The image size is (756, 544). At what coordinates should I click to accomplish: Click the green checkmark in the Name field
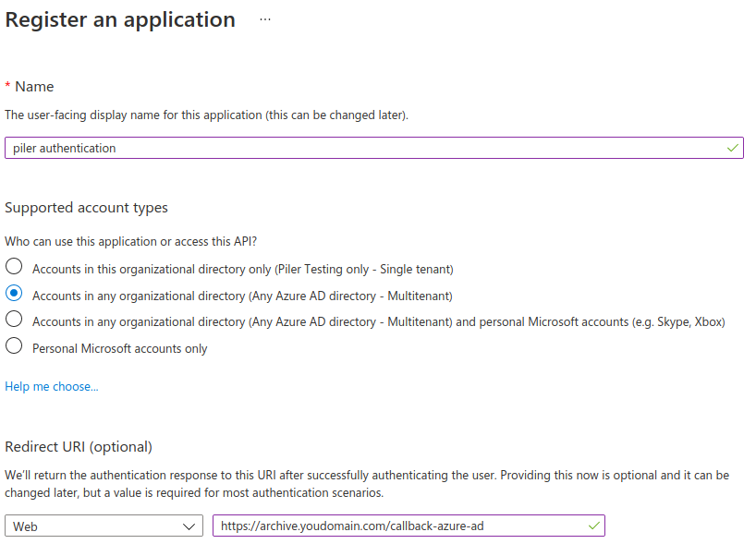pyautogui.click(x=732, y=148)
